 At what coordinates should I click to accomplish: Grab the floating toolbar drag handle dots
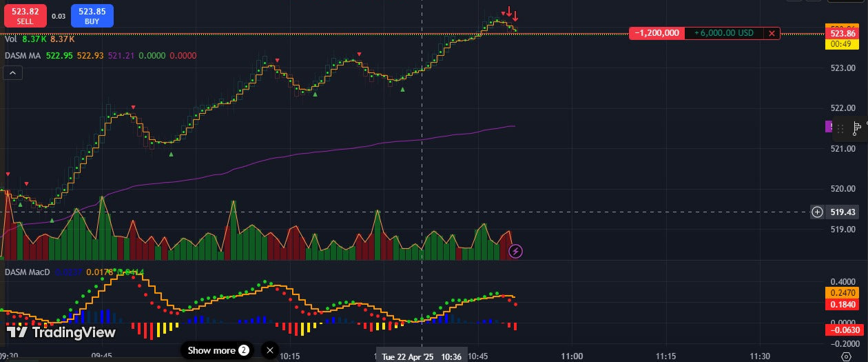tap(840, 128)
